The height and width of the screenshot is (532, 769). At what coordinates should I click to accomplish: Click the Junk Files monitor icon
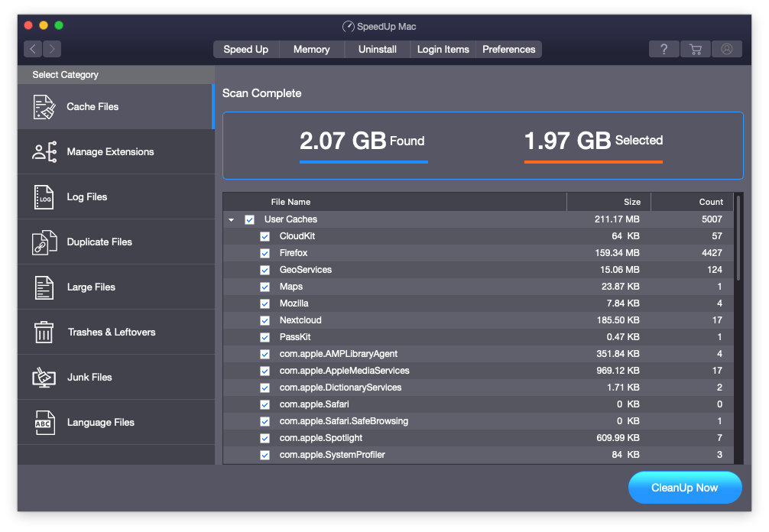(44, 378)
